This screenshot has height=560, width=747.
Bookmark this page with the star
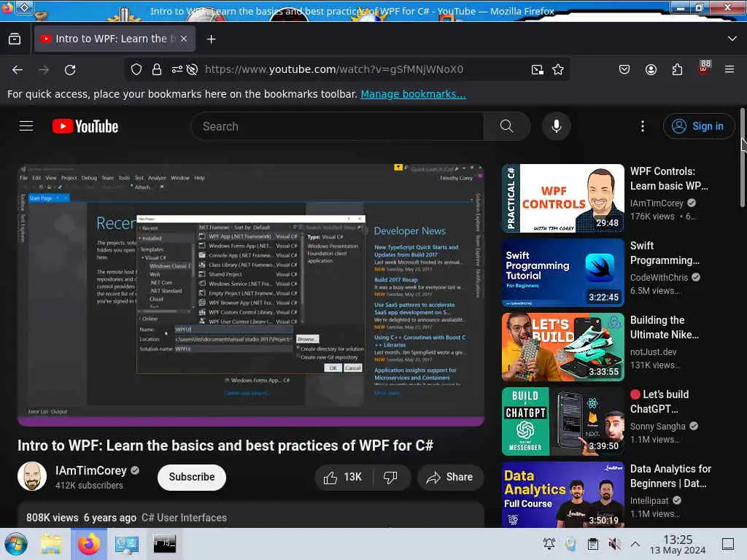[558, 69]
